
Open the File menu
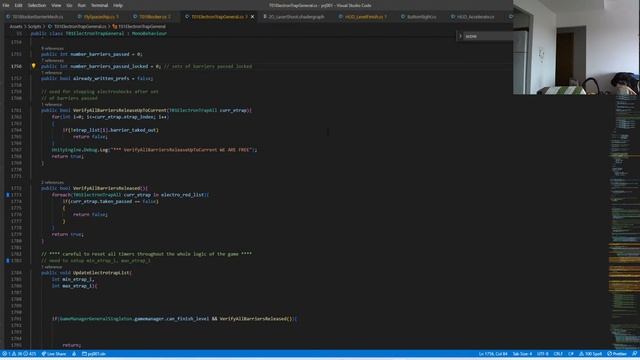click(6, 5)
